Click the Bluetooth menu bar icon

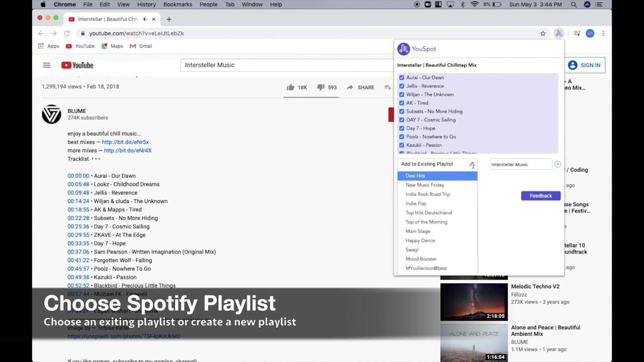[463, 5]
